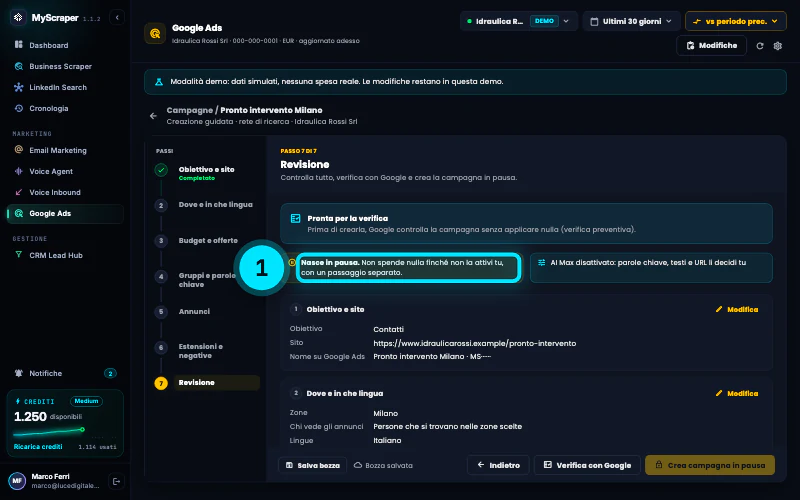The height and width of the screenshot is (500, 800).
Task: Click the Nasce in pausa notice
Action: (x=408, y=267)
